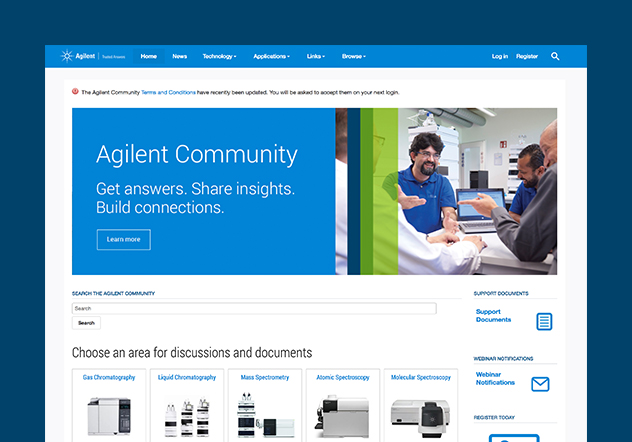
Task: Open the Gas Chromatography link
Action: [x=109, y=378]
